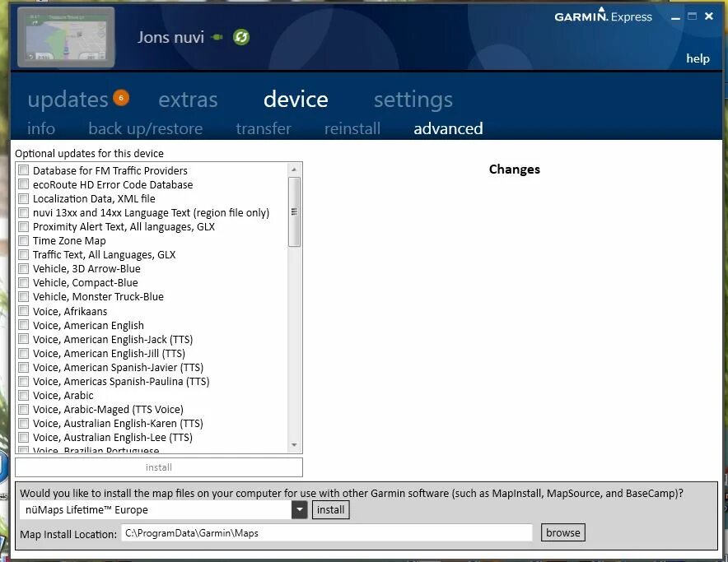The width and height of the screenshot is (728, 562).
Task: Check the Time Zone Map option
Action: tap(24, 240)
